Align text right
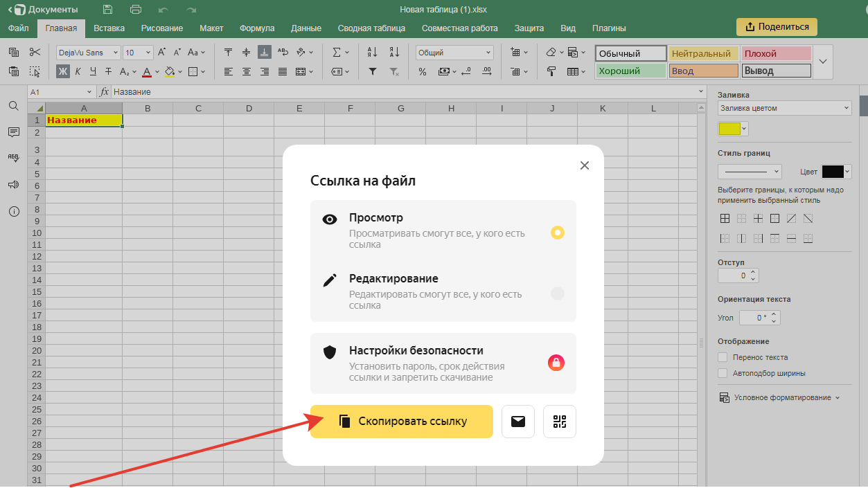This screenshot has width=868, height=488. pos(265,71)
